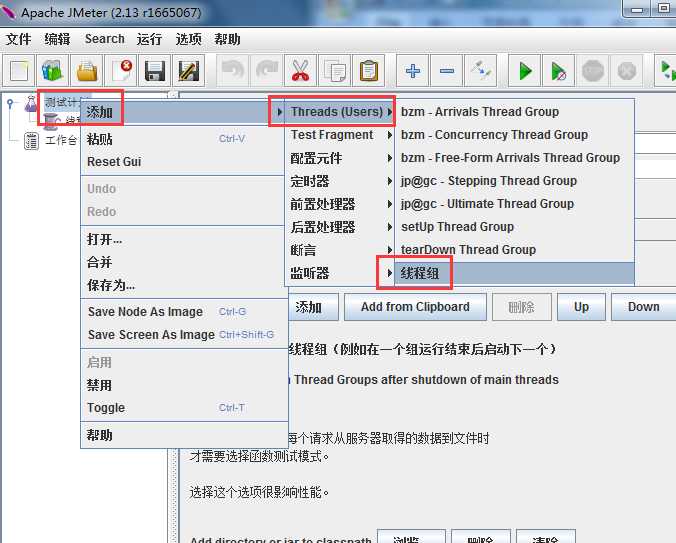Expand the 监听器 submenu

click(340, 273)
